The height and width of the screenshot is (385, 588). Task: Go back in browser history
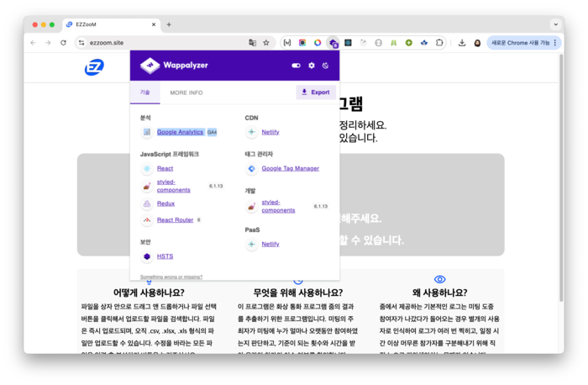pos(33,43)
